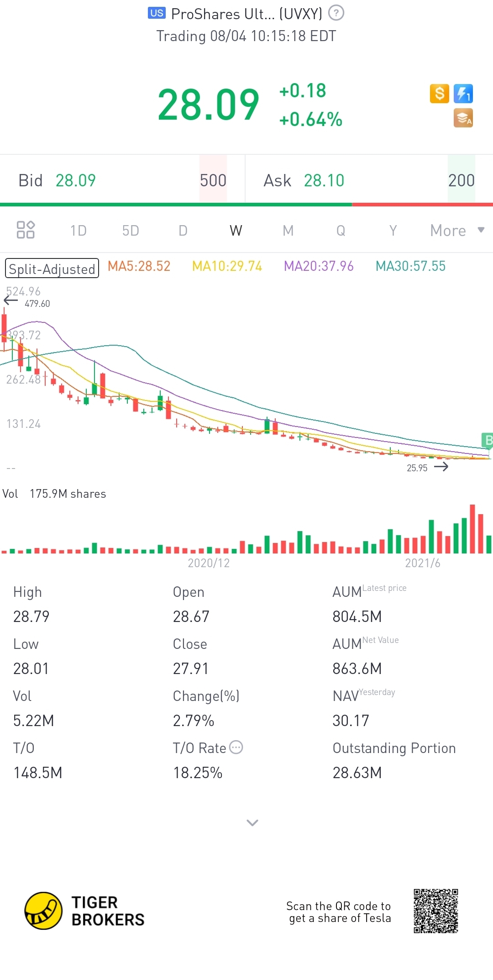Select the W weekly chart tab
The height and width of the screenshot is (980, 493).
(236, 231)
